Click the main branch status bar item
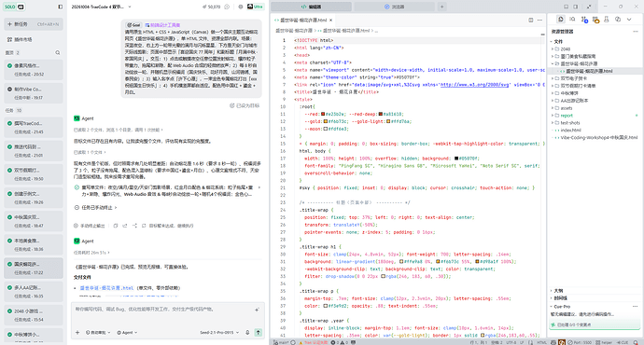The image size is (644, 345). (x=281, y=342)
